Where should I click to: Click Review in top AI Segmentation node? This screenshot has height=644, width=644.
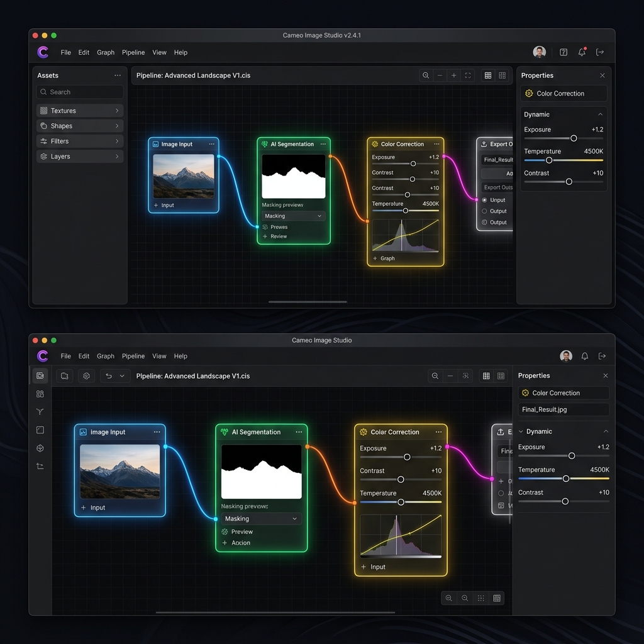pos(275,236)
